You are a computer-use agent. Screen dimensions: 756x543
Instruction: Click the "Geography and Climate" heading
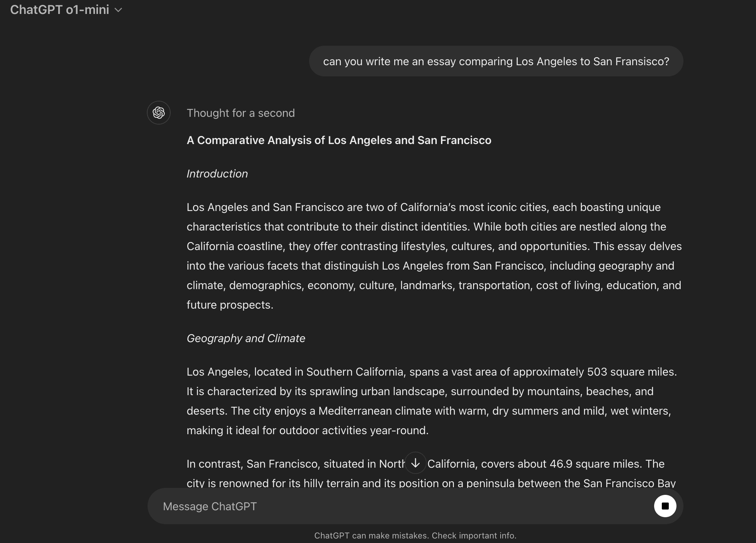246,338
